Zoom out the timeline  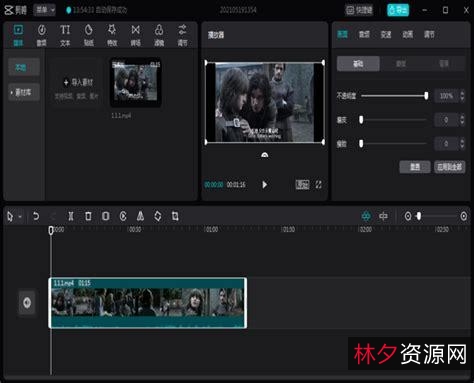(408, 216)
